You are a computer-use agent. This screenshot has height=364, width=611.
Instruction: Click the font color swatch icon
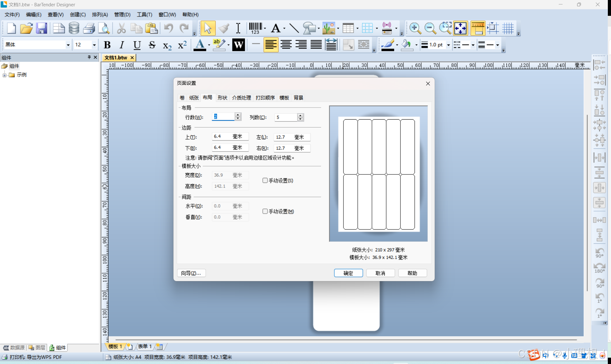(200, 45)
